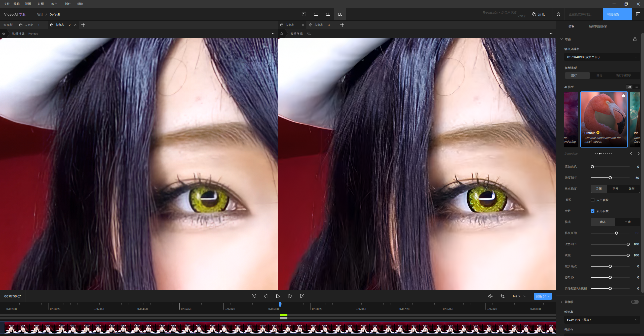Image resolution: width=644 pixels, height=336 pixels.
Task: Select the fit-to-window view icon
Action: coord(304,14)
